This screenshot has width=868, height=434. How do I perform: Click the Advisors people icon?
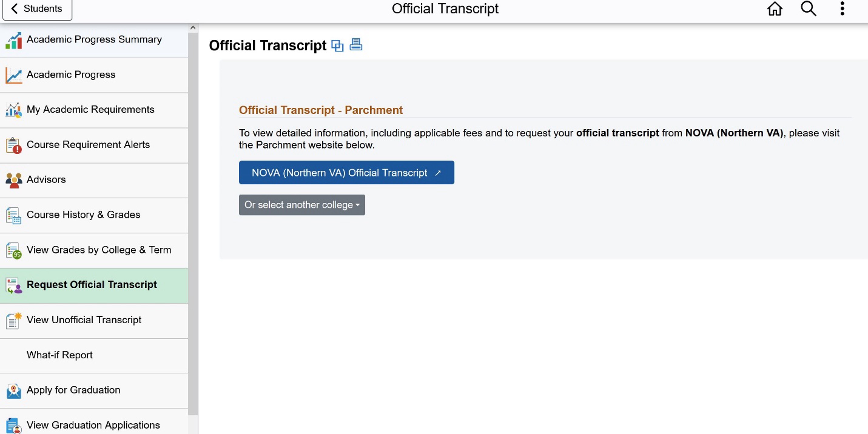[x=14, y=180]
